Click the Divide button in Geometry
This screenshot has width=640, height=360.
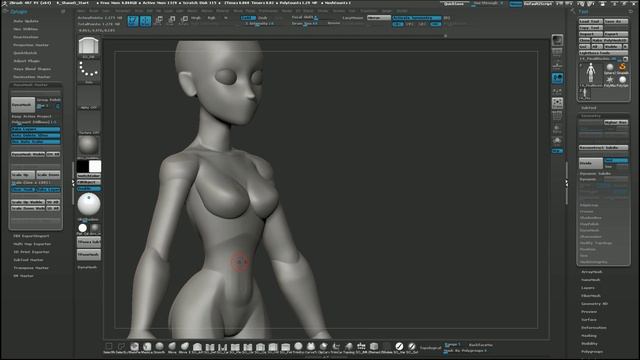[591, 163]
